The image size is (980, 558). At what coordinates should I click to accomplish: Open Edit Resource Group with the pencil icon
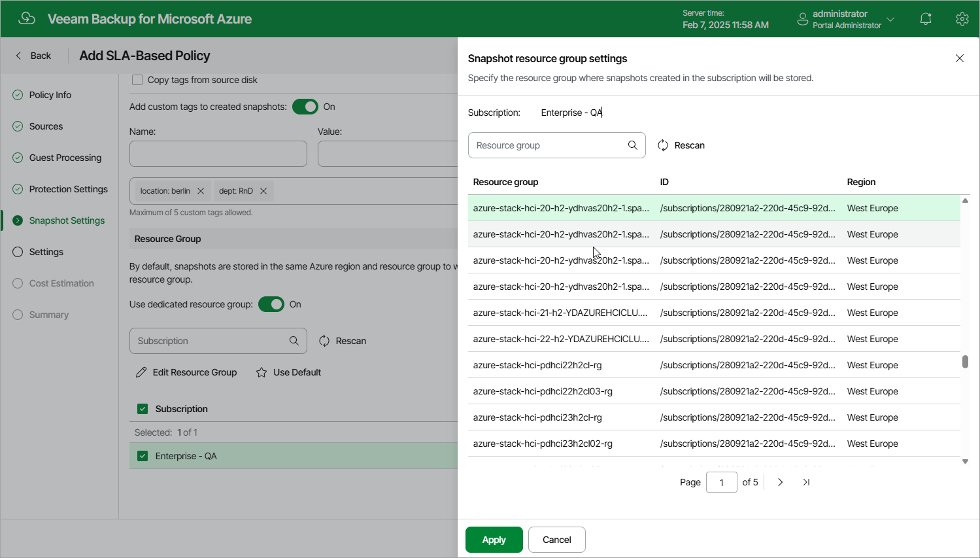click(141, 372)
